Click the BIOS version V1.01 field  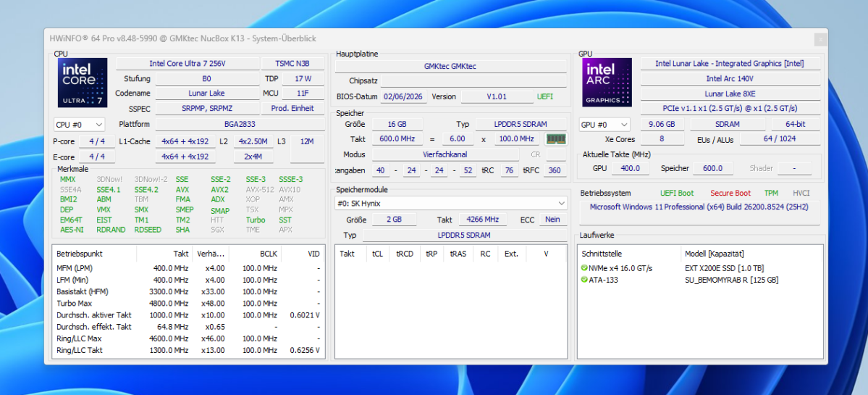pos(497,96)
